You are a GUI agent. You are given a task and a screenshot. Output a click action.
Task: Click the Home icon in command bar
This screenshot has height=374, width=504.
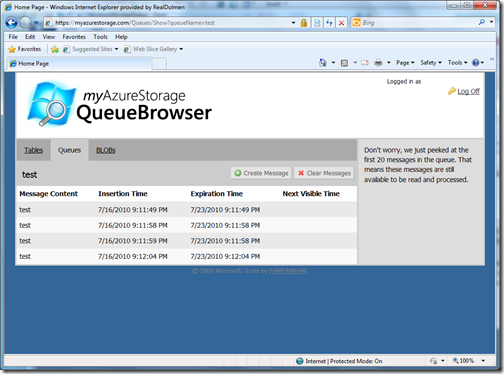[323, 62]
